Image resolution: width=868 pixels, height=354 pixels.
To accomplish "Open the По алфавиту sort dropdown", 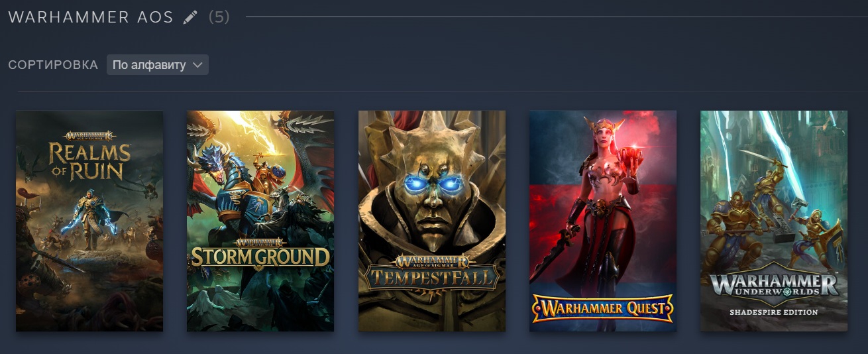I will click(x=158, y=65).
